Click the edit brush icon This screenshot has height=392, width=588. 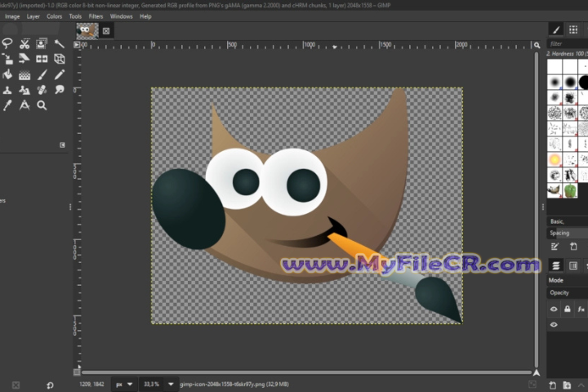[555, 247]
